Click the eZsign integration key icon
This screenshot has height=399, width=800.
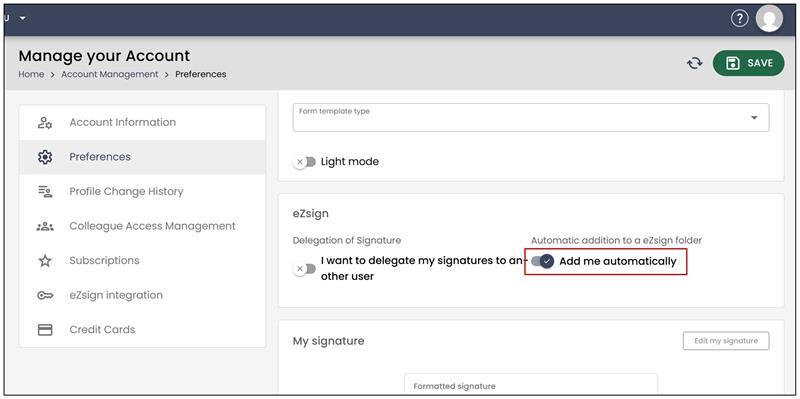click(45, 295)
